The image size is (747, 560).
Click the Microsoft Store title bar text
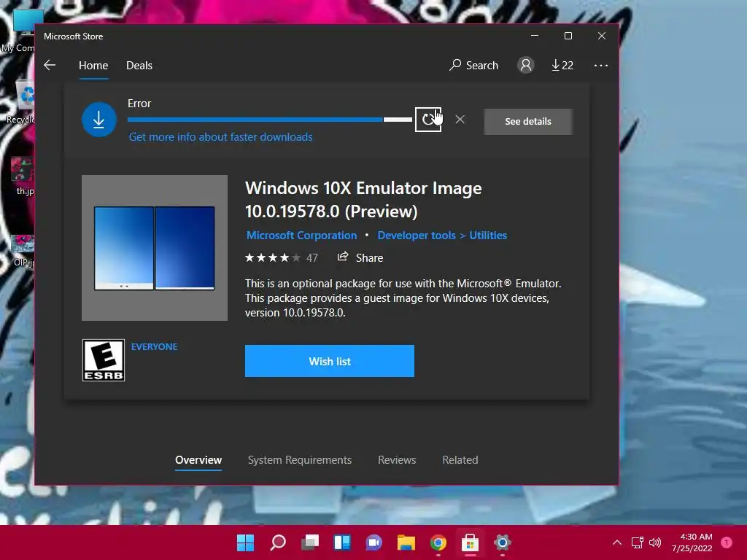point(74,36)
